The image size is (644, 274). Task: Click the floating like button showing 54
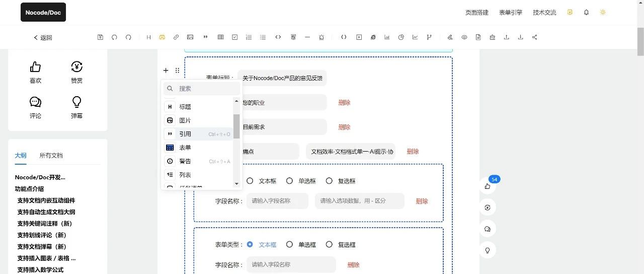(x=488, y=186)
